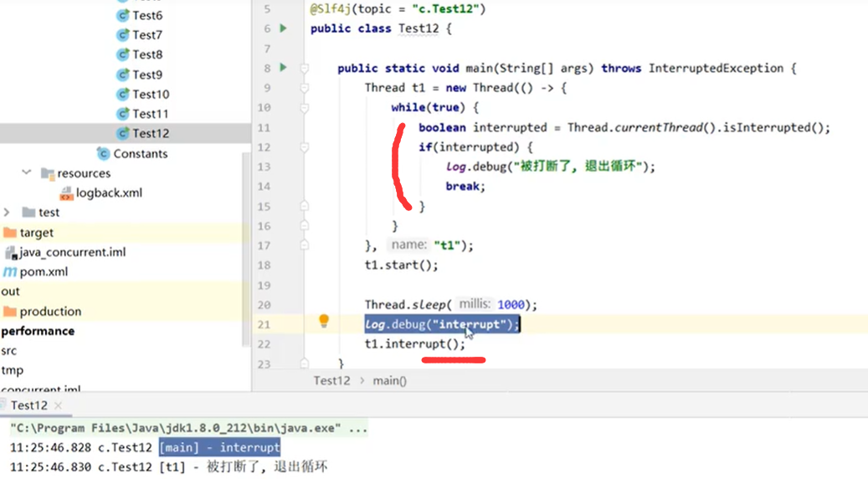Screen dimensions: 868x479
Task: Select the tmp folder
Action: tap(13, 370)
